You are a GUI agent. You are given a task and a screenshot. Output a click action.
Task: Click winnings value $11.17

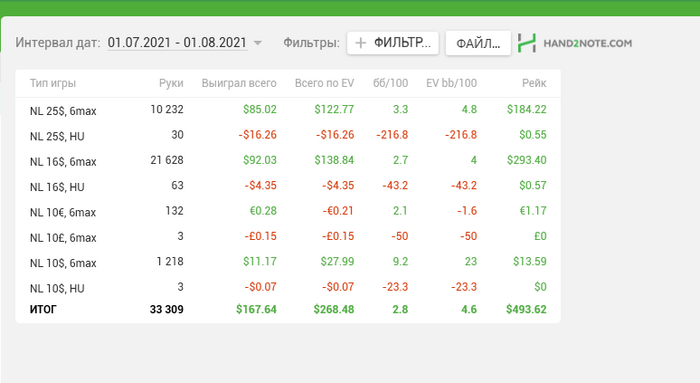click(x=259, y=261)
